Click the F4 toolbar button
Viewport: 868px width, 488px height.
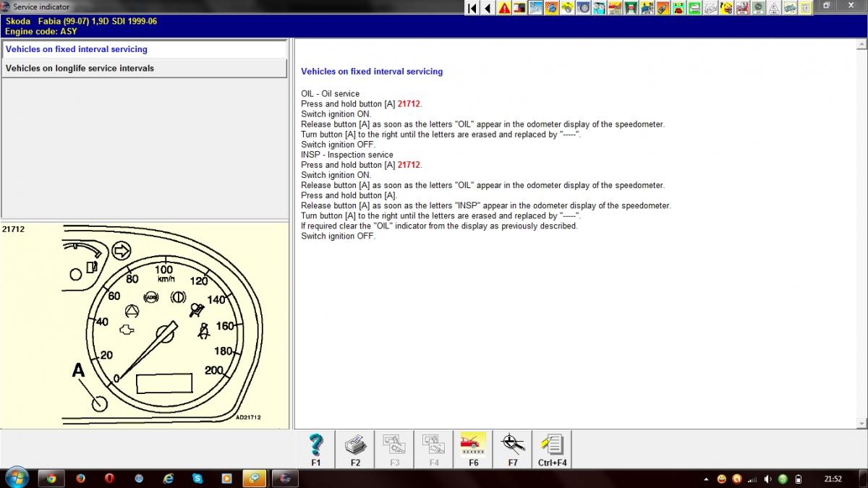point(433,450)
